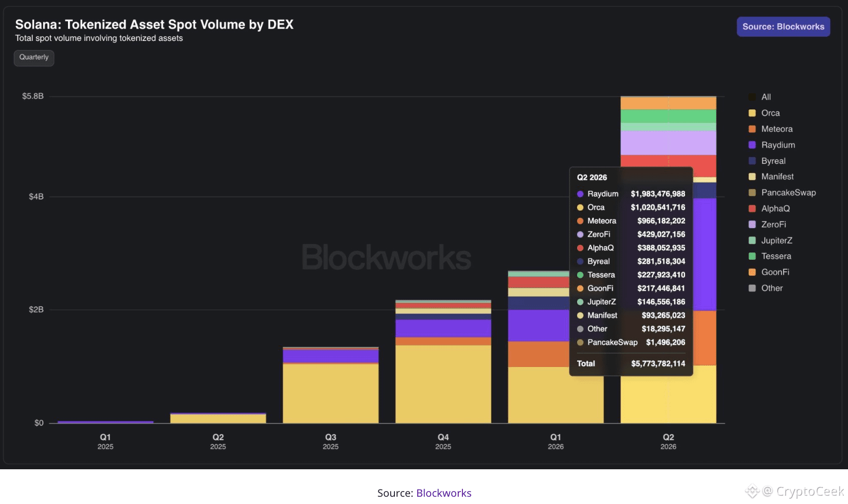Click the PancakeSwap row in tooltip

tap(631, 342)
